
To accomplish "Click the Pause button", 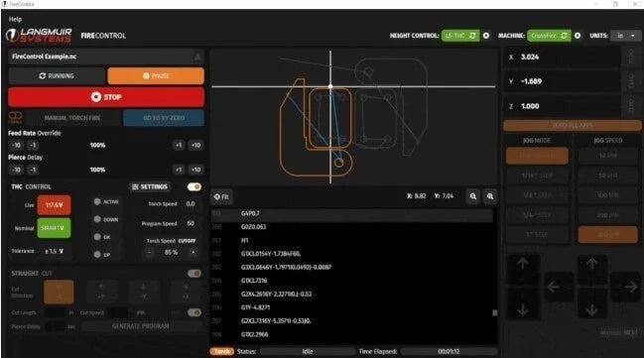I will [x=156, y=76].
